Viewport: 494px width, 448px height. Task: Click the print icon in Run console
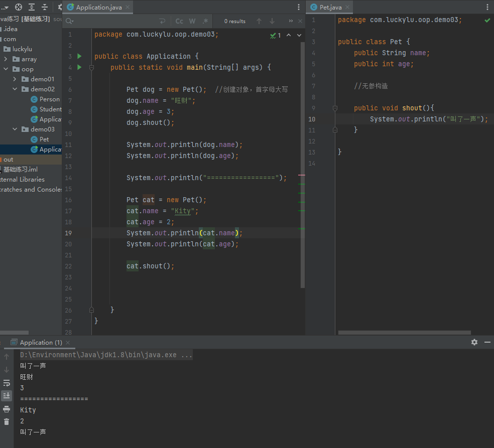coord(7,409)
